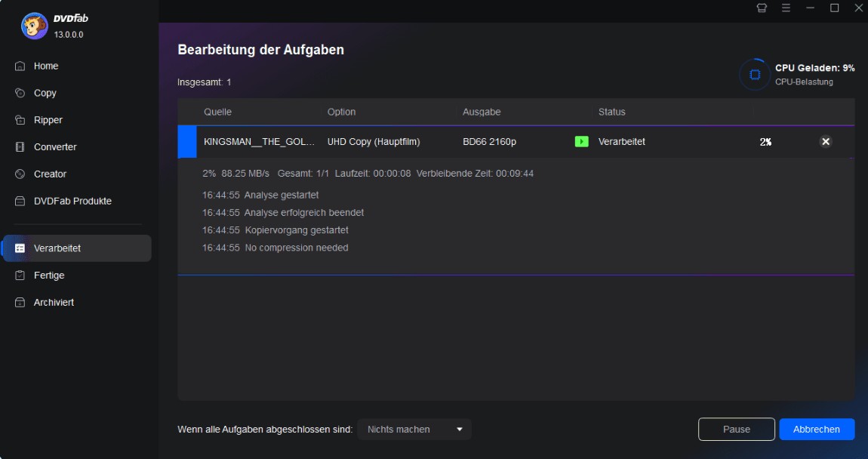Click 'Bearbeitung der Aufgaben' heading

tap(260, 50)
